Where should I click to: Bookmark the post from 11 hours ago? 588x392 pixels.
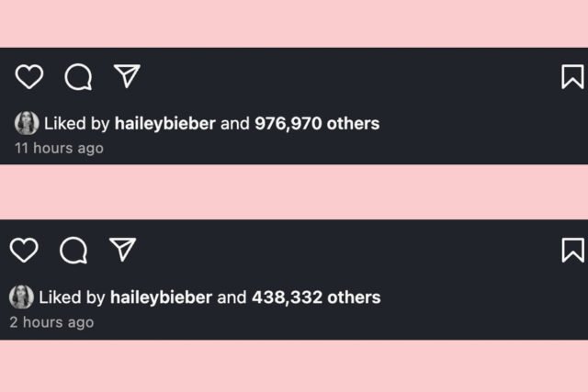click(572, 77)
